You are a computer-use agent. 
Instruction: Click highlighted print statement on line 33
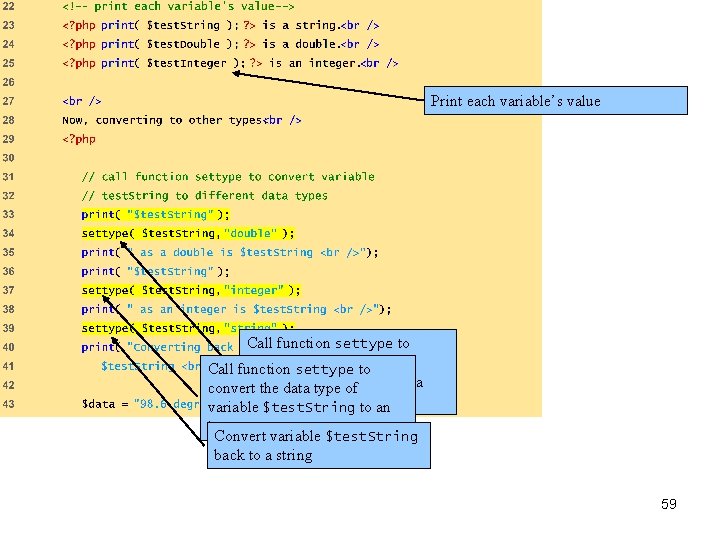(155, 214)
